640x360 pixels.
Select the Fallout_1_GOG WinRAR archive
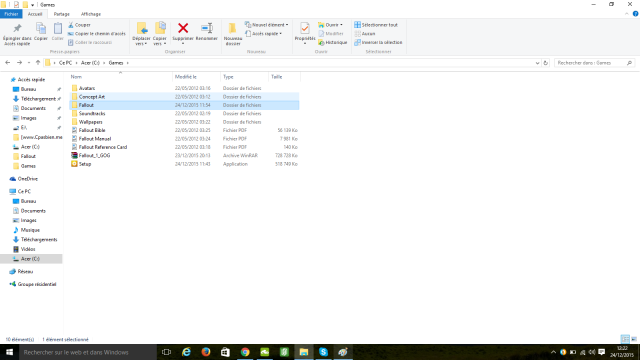(94, 156)
